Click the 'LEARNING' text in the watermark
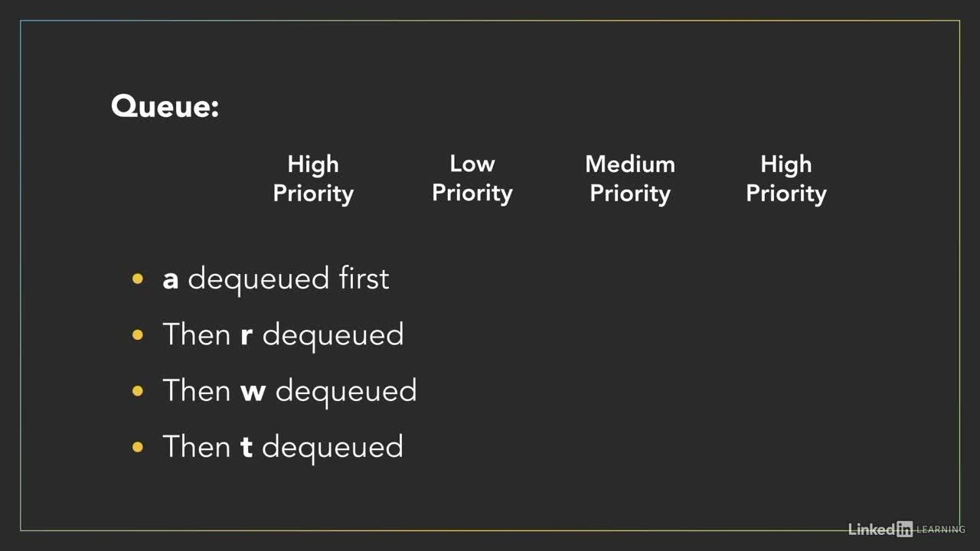The image size is (980, 551). (x=941, y=530)
